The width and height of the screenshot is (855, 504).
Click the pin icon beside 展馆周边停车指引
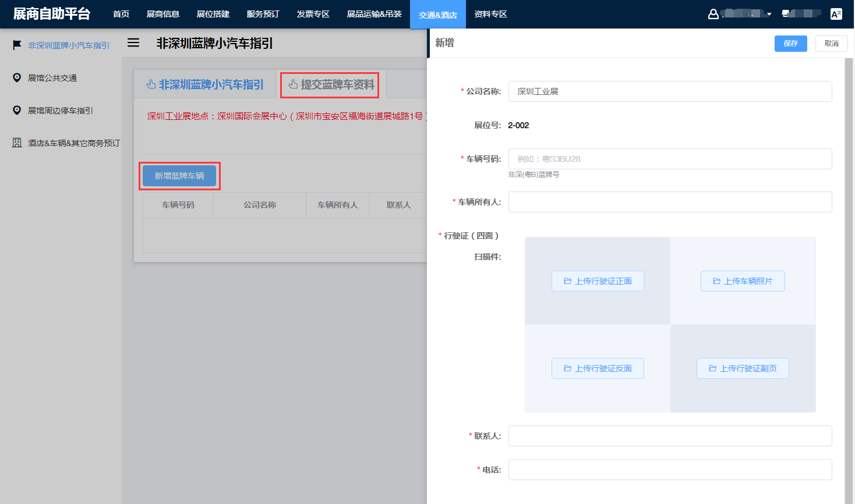pos(17,110)
